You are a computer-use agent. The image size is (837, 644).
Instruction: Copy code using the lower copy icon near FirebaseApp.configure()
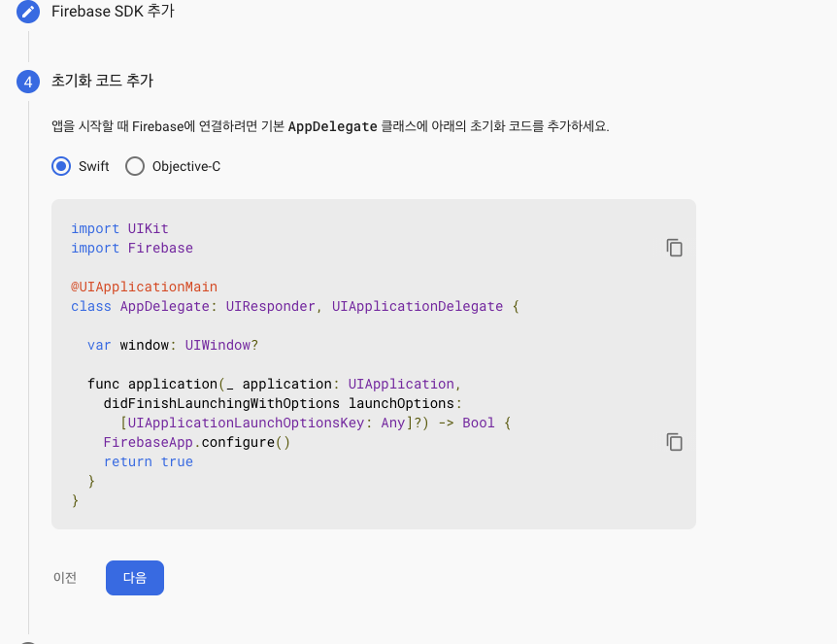pyautogui.click(x=674, y=442)
